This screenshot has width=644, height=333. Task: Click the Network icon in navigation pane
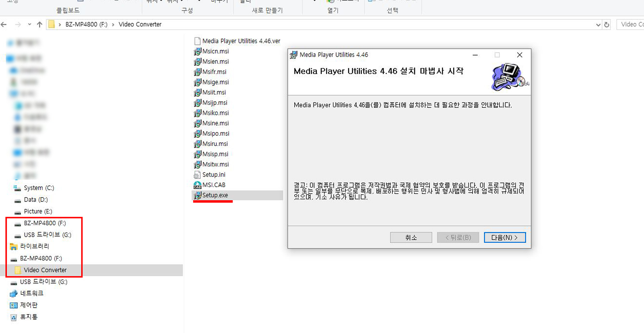pos(14,294)
